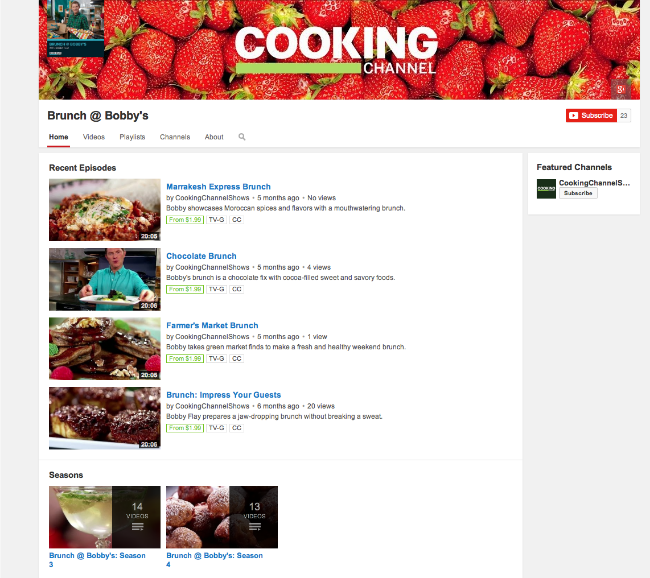Open the Google+ icon on banner

click(621, 90)
